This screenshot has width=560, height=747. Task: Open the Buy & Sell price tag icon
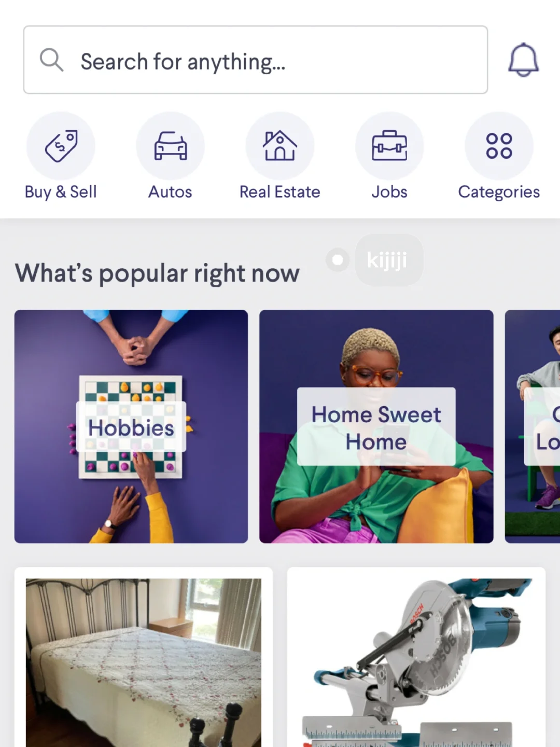(61, 146)
